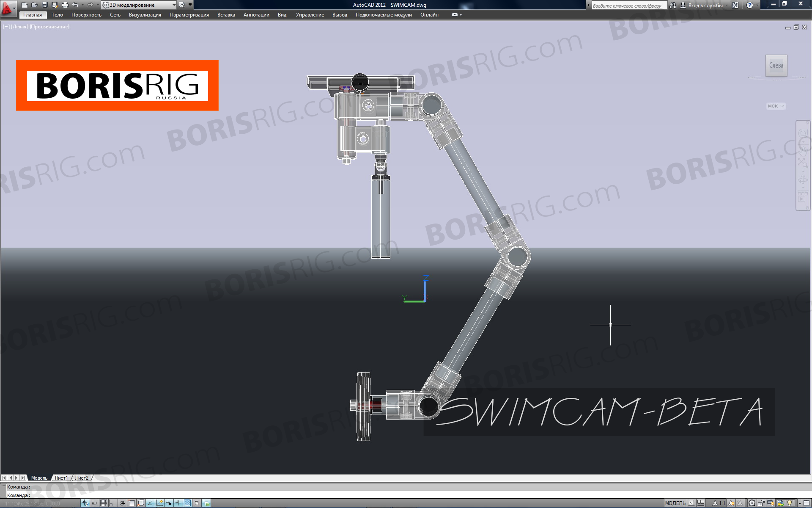Toggle Transparency display in status bar

tap(187, 503)
